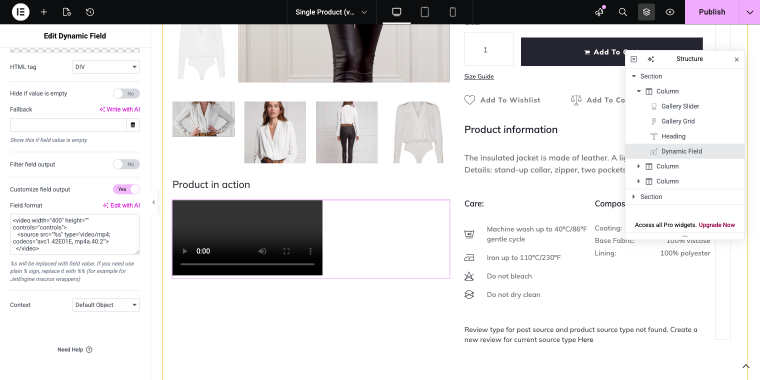Mute the video with the speaker icon
Viewport: 760px width, 380px height.
click(262, 251)
